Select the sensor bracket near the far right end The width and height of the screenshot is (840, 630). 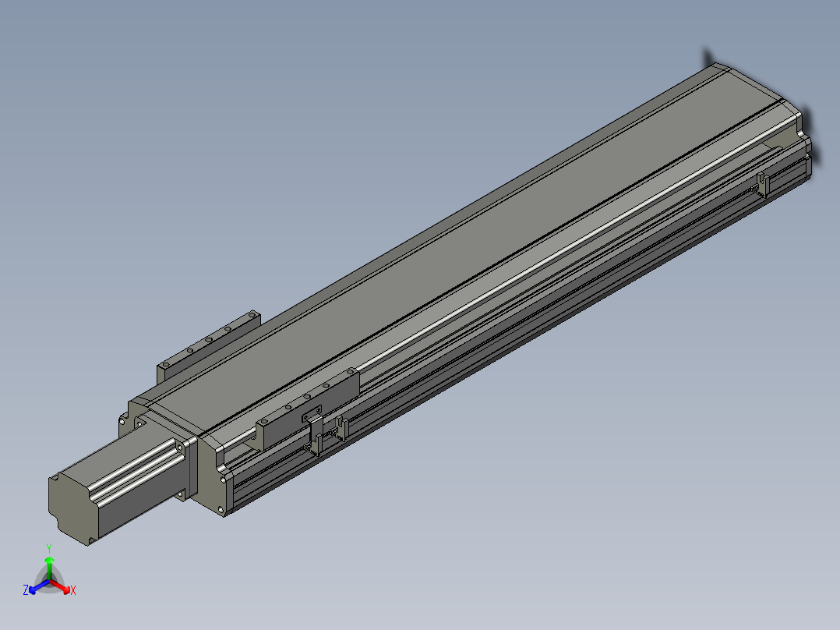coord(762,185)
